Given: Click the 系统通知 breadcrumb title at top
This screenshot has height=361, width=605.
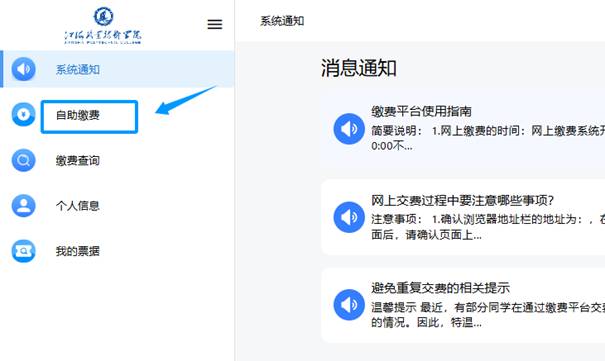Looking at the screenshot, I should click(282, 21).
